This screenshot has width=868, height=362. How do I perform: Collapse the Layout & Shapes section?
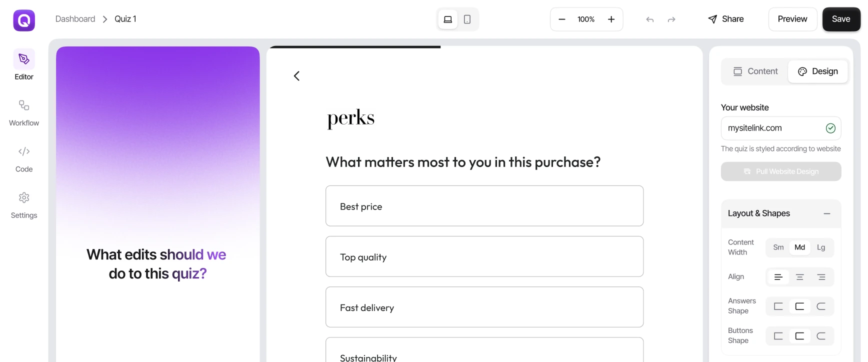827,213
